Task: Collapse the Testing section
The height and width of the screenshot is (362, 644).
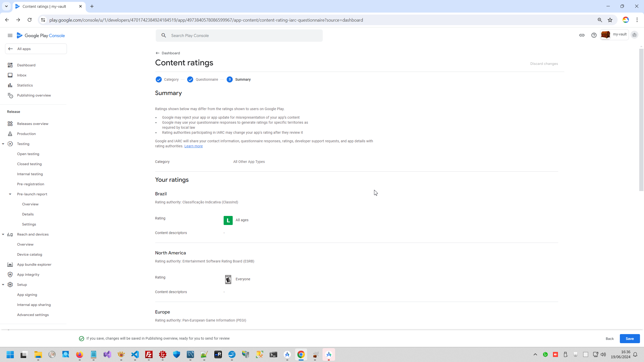Action: pos(3,144)
